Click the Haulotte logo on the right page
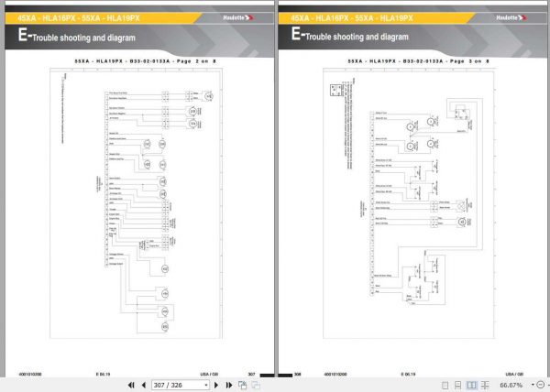550x392 pixels. [x=511, y=17]
